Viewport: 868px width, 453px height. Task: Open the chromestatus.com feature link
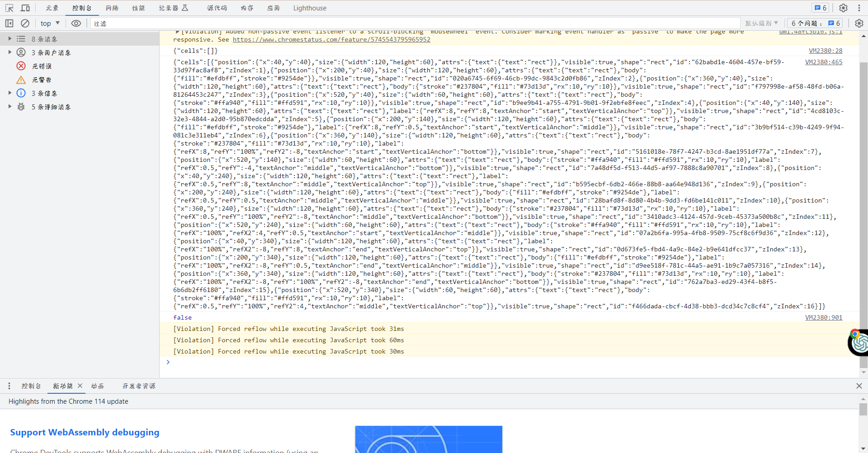coord(331,39)
